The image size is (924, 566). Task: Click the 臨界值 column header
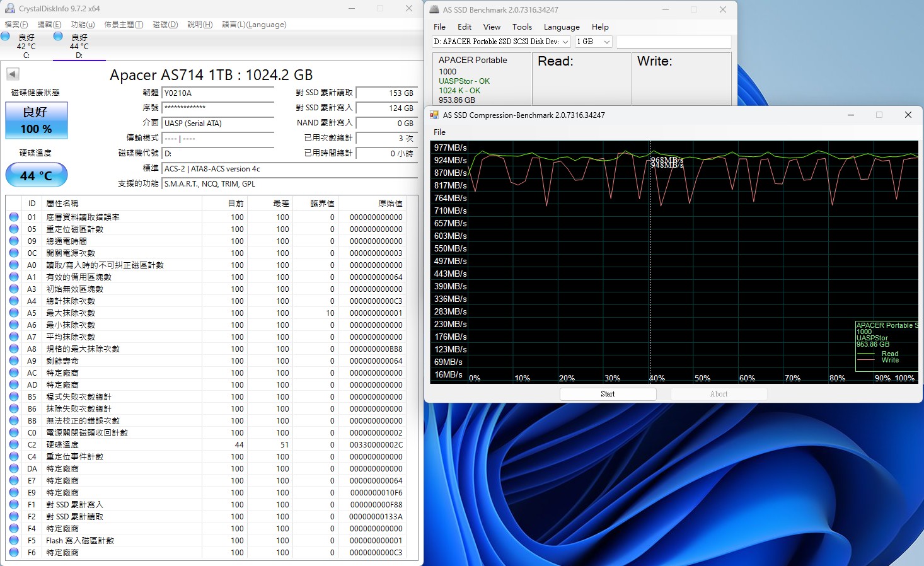click(315, 203)
